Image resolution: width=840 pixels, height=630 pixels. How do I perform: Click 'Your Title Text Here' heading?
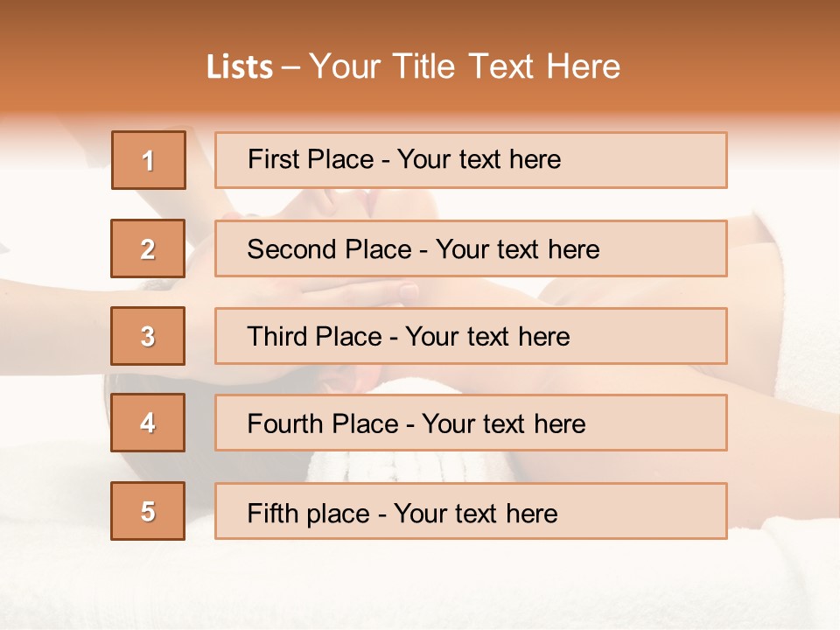point(465,66)
